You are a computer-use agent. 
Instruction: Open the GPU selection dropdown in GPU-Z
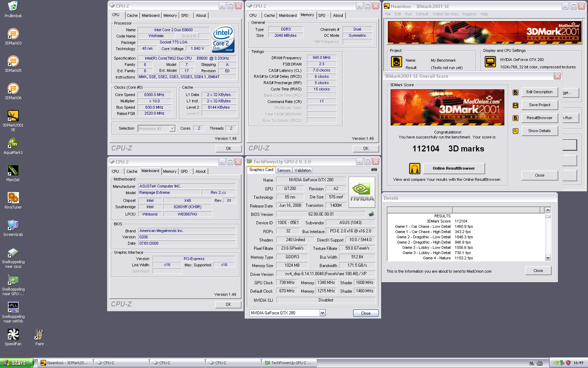[322, 313]
